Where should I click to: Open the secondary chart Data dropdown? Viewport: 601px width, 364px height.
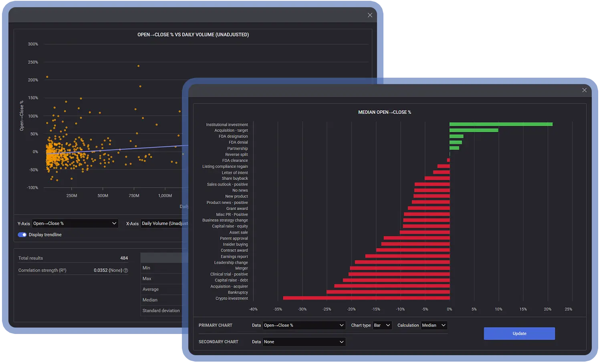(304, 342)
